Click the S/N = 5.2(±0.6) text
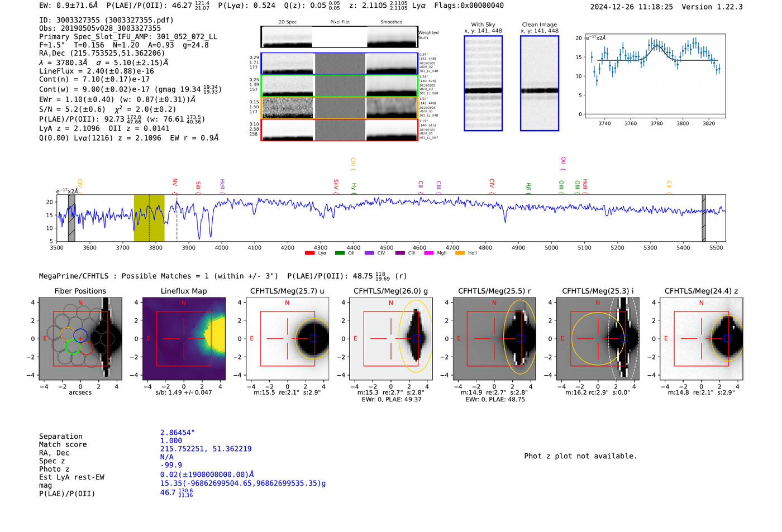Screen dimensions: 782x532 pos(72,109)
